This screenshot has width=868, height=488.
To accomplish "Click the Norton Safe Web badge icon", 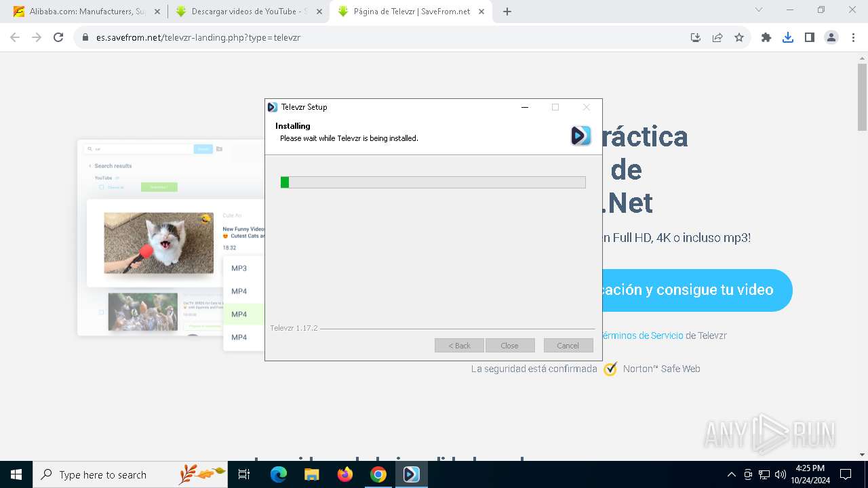I will 610,369.
